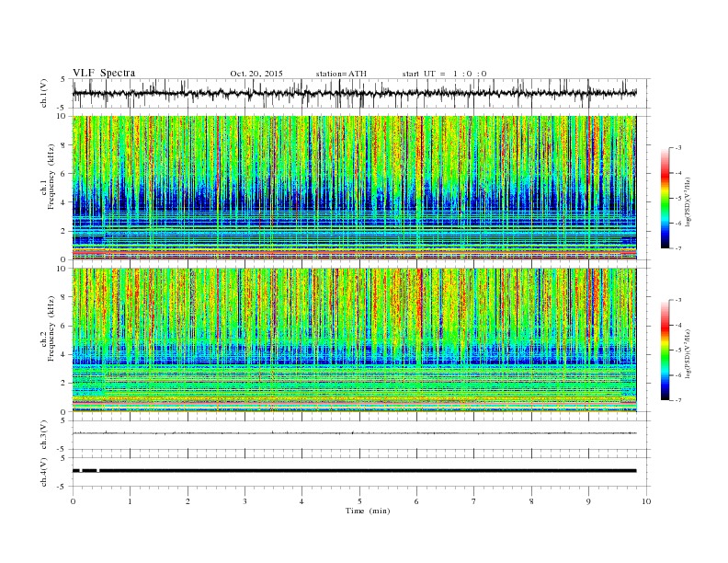Screen dimensions: 728x563
Task: Click the "6" tick on the time axis
Action: 416,501
